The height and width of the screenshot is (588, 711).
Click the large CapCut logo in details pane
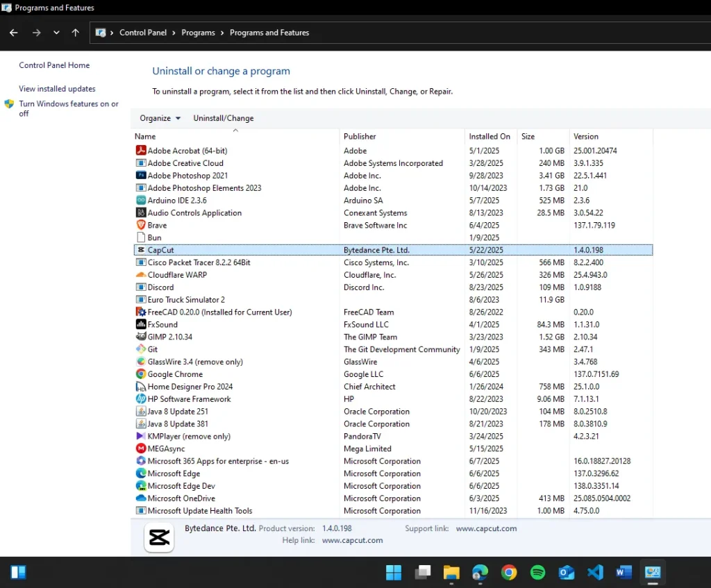[x=159, y=538]
